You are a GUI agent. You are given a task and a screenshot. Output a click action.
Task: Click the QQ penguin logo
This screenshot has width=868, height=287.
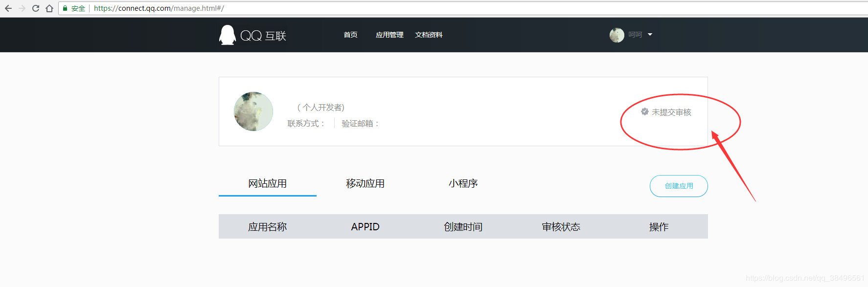point(227,35)
